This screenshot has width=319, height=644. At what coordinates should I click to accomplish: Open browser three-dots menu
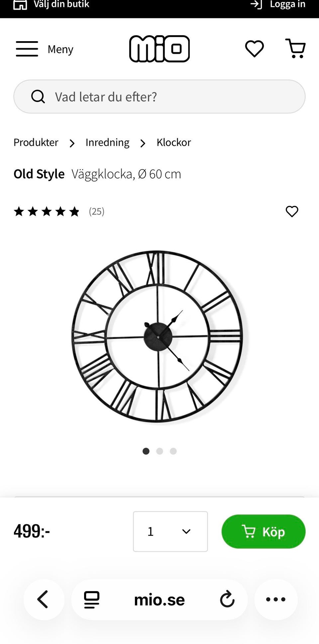coord(276,599)
